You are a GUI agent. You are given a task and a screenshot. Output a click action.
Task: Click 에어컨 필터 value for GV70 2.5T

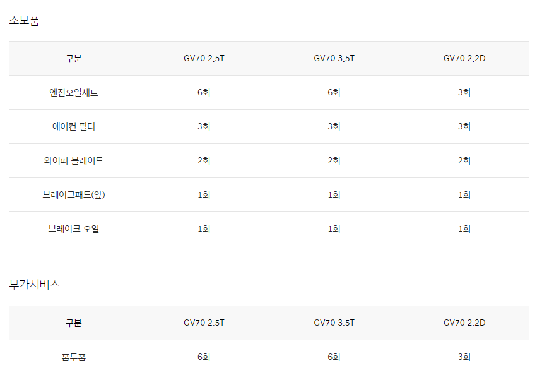click(204, 126)
